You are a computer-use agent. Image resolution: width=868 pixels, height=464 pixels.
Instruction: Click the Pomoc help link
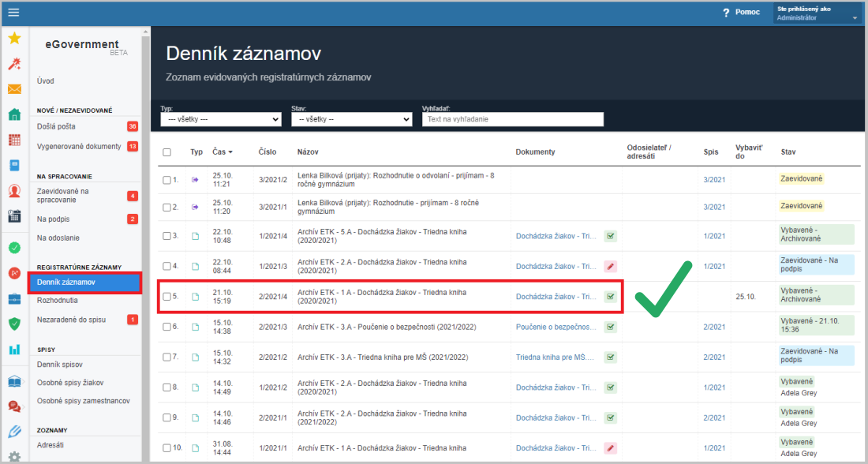[x=747, y=12]
